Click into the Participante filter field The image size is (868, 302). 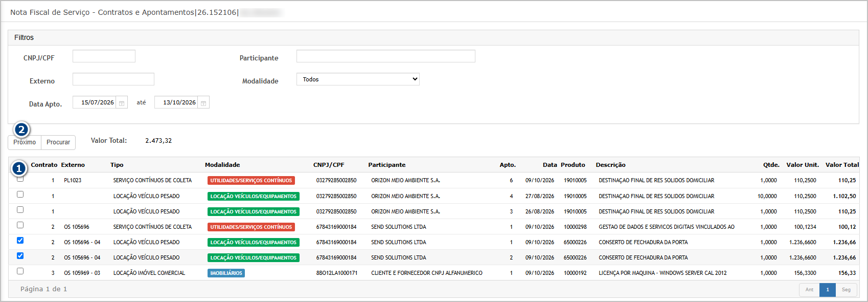[386, 56]
